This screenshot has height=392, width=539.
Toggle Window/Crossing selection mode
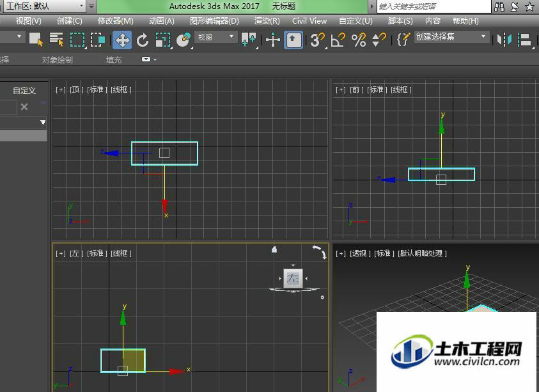98,39
